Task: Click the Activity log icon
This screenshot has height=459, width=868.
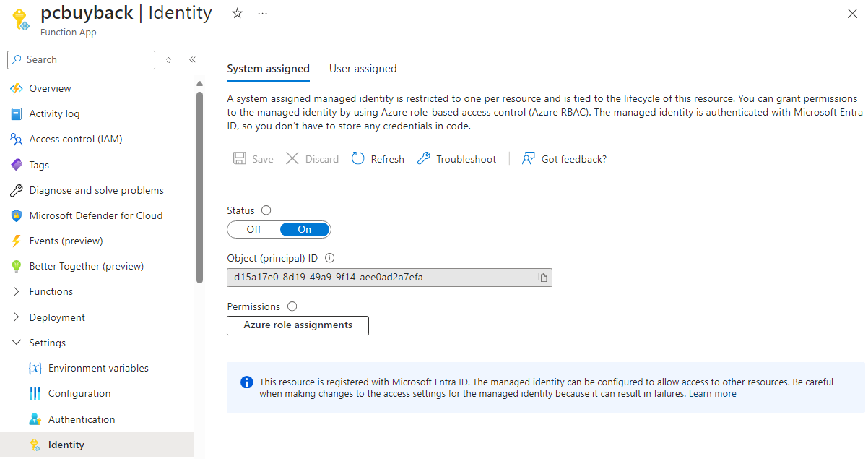Action: pyautogui.click(x=16, y=113)
